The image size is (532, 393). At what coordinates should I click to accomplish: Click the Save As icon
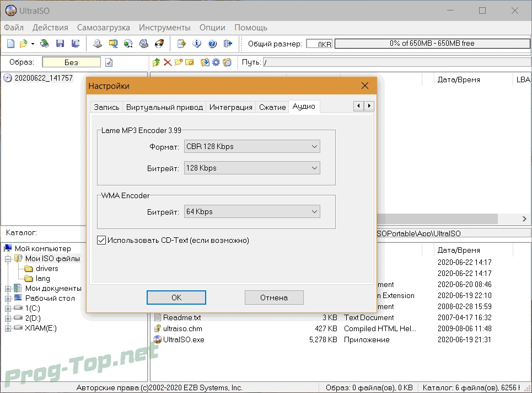(76, 44)
